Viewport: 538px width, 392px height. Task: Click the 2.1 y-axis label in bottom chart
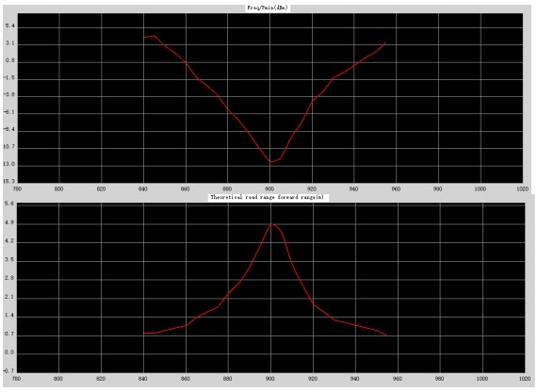pyautogui.click(x=9, y=297)
